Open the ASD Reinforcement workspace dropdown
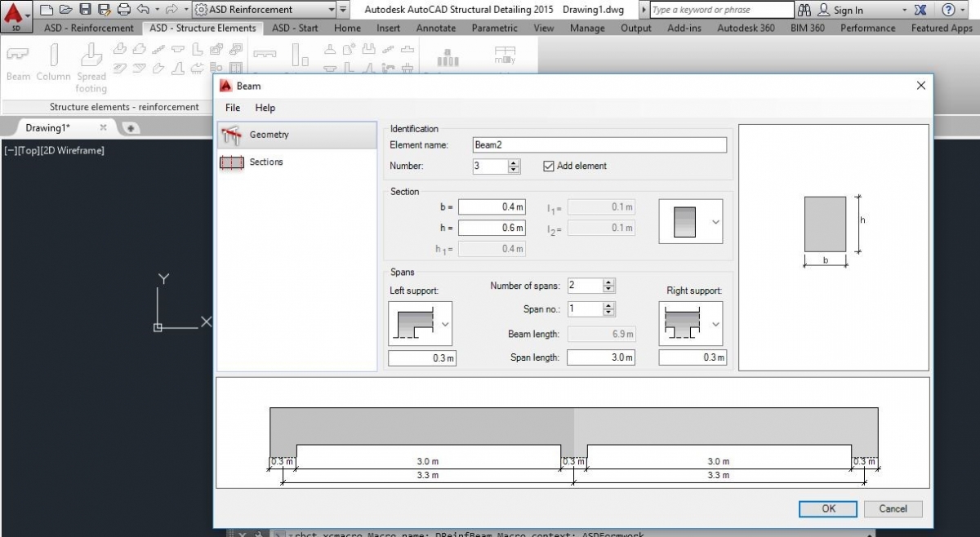 click(x=331, y=10)
